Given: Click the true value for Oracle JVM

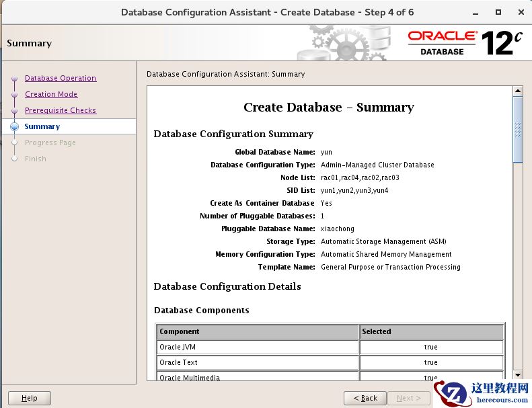Looking at the screenshot, I should click(431, 348).
